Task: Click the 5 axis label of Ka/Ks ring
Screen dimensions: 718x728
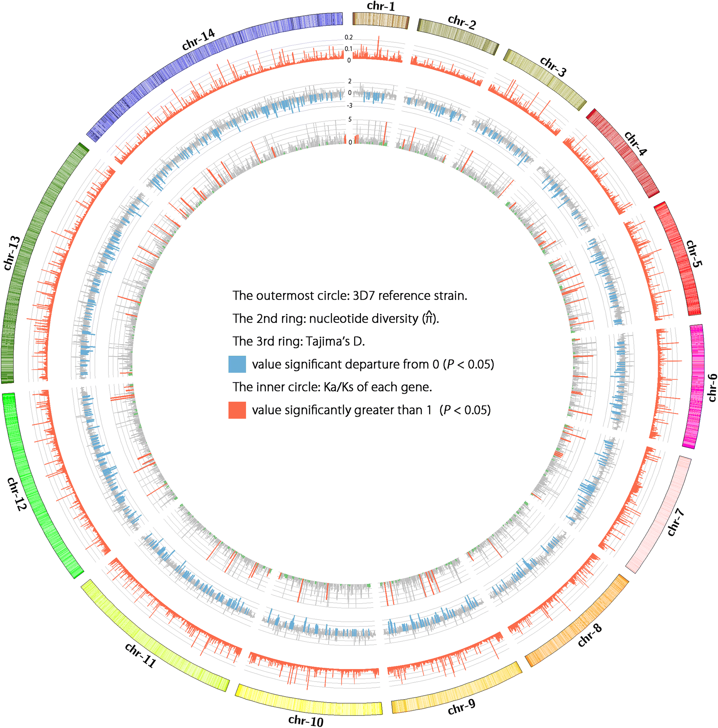Action: click(350, 120)
